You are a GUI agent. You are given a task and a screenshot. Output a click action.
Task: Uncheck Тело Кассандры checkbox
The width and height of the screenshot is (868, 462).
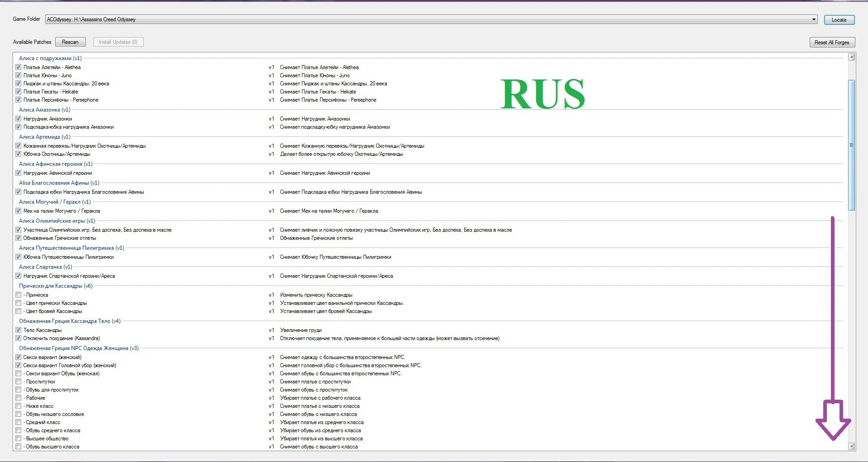19,330
